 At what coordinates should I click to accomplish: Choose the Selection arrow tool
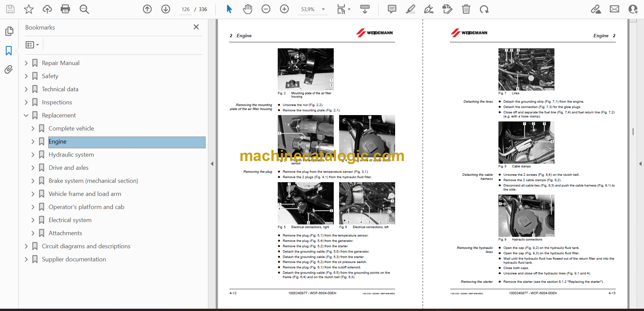coord(229,9)
